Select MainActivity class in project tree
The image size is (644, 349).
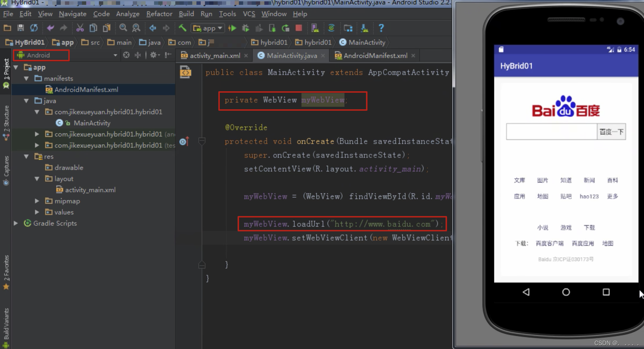84,123
